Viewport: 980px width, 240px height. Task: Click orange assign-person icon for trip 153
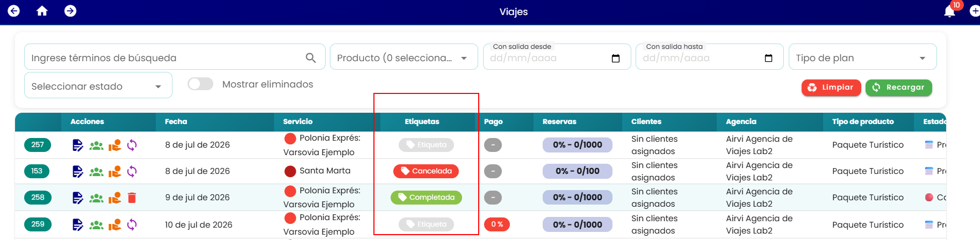click(114, 171)
